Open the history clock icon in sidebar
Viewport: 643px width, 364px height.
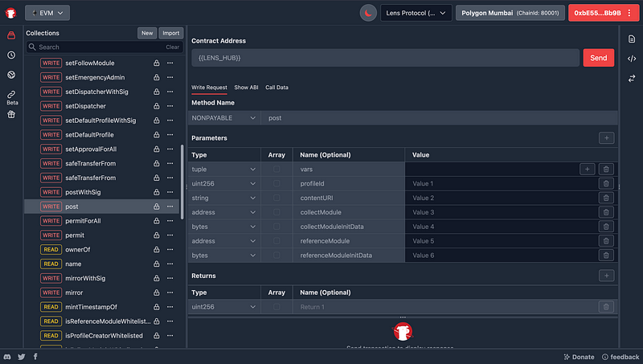[x=11, y=55]
